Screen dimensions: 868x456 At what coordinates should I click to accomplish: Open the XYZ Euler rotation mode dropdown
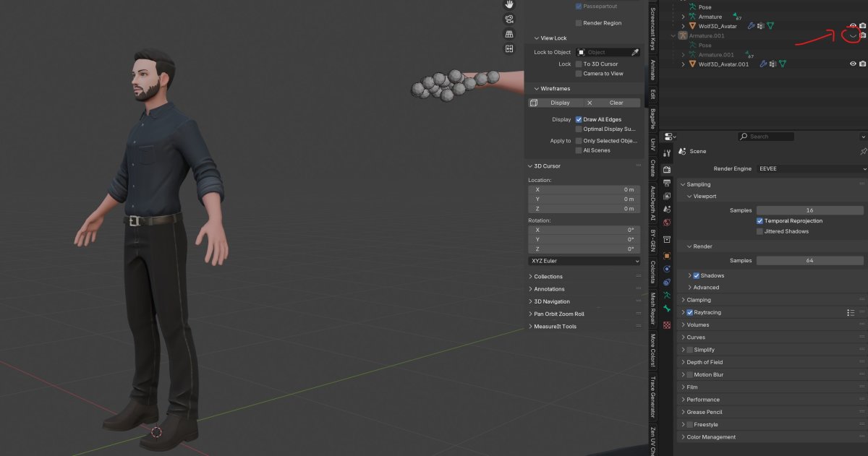(584, 261)
